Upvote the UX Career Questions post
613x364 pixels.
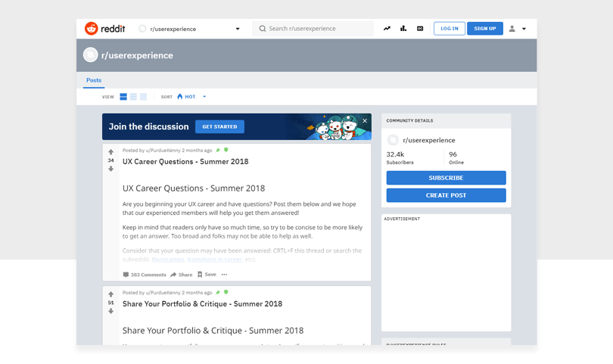[x=111, y=151]
